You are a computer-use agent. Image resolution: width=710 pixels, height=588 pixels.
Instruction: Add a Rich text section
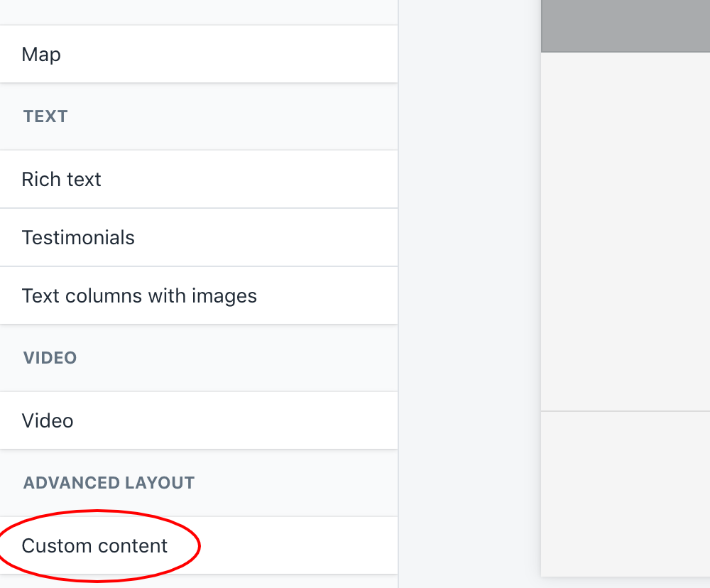pyautogui.click(x=62, y=179)
